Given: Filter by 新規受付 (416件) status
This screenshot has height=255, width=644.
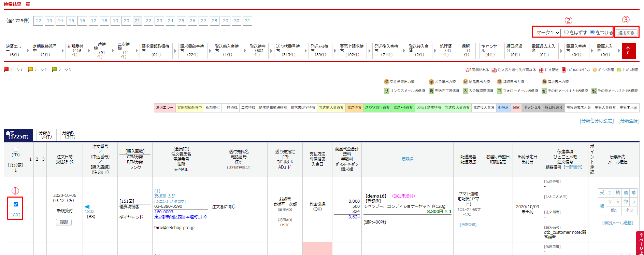Looking at the screenshot, I should pyautogui.click(x=76, y=51).
